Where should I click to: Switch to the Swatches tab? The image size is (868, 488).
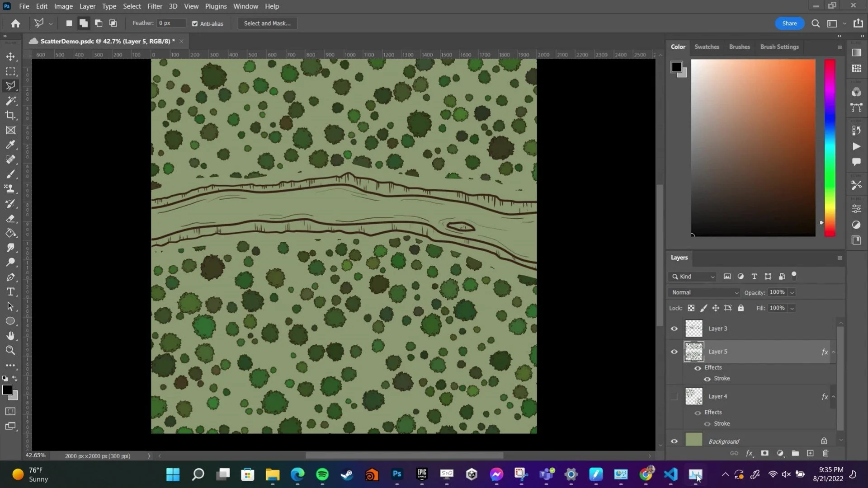click(x=707, y=47)
